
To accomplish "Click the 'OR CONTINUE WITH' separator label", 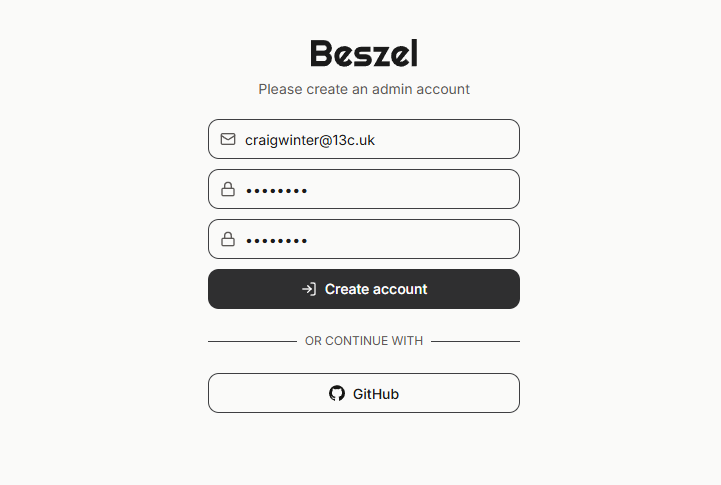I will tap(364, 341).
